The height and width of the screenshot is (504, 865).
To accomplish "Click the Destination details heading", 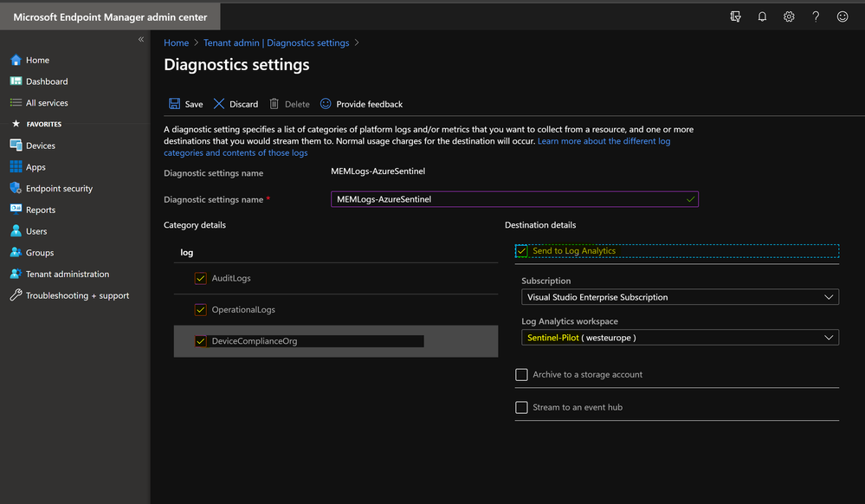I will pyautogui.click(x=540, y=224).
